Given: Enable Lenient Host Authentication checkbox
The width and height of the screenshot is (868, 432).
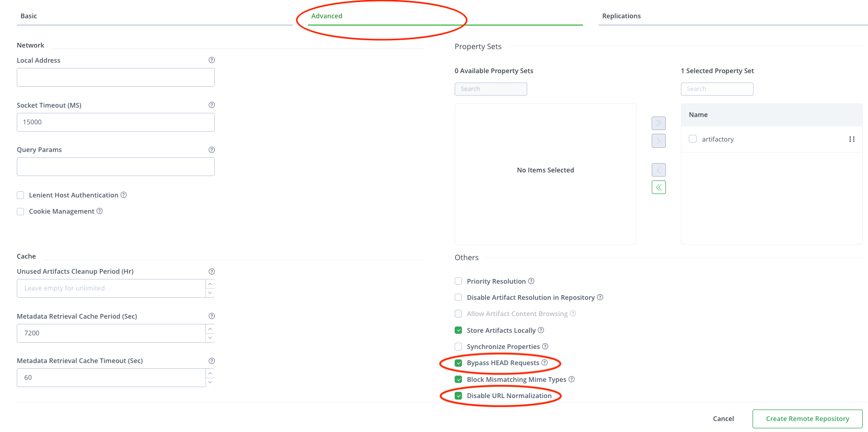Looking at the screenshot, I should tap(21, 195).
